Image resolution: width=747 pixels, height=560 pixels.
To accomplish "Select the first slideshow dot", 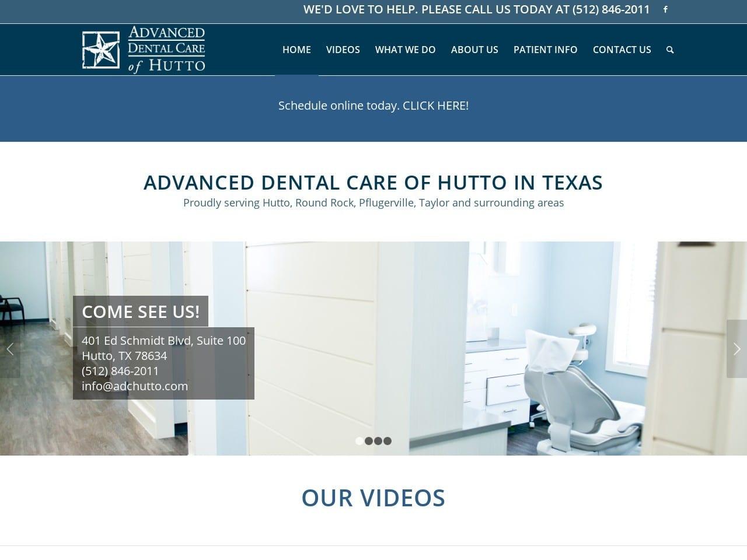I will 359,441.
